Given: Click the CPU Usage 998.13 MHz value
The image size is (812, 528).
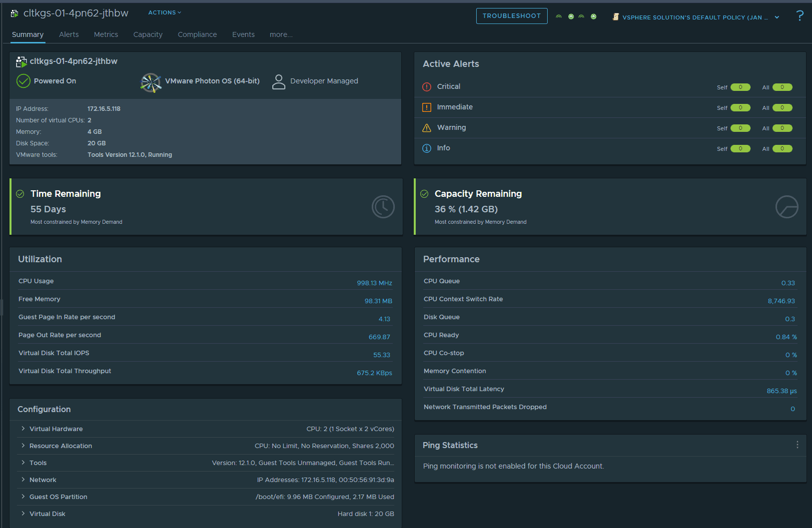Looking at the screenshot, I should pyautogui.click(x=374, y=283).
